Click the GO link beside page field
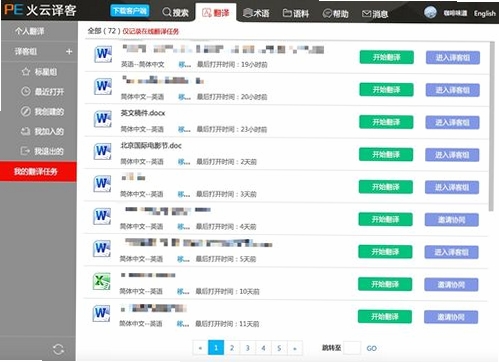The image size is (499, 362). click(x=371, y=348)
